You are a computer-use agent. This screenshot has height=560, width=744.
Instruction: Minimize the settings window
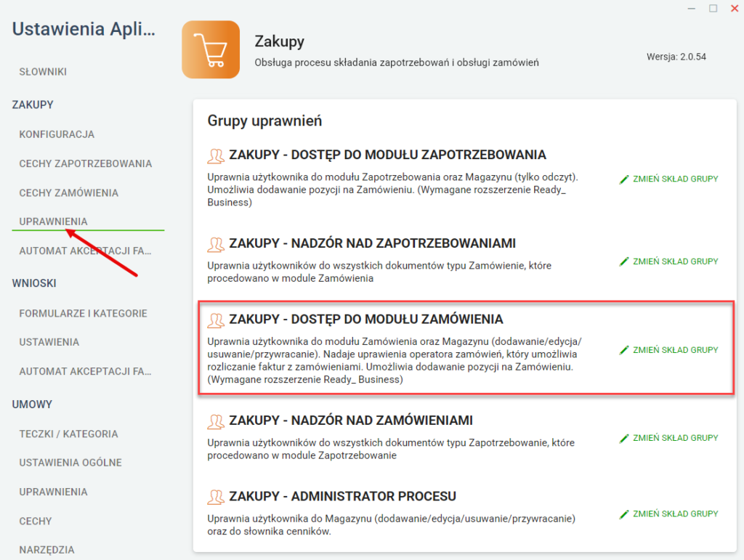pyautogui.click(x=692, y=9)
